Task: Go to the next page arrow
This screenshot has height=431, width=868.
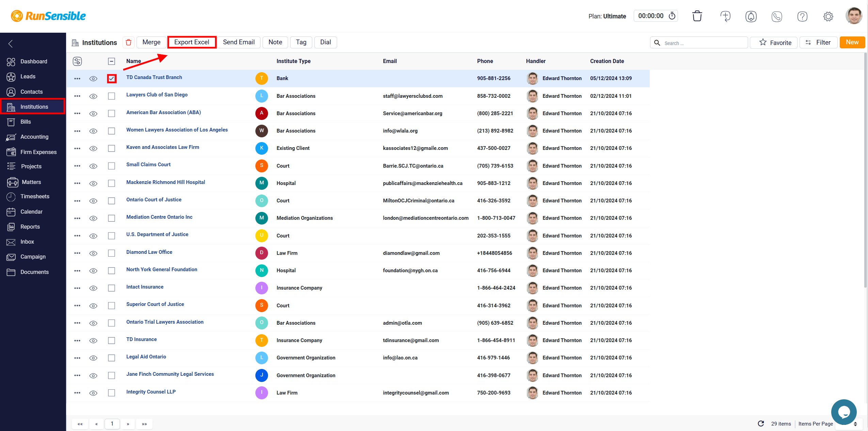Action: tap(128, 424)
